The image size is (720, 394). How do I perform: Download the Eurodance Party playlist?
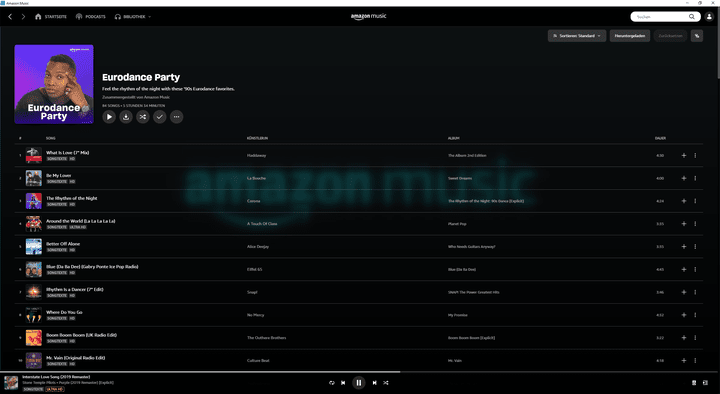[126, 117]
